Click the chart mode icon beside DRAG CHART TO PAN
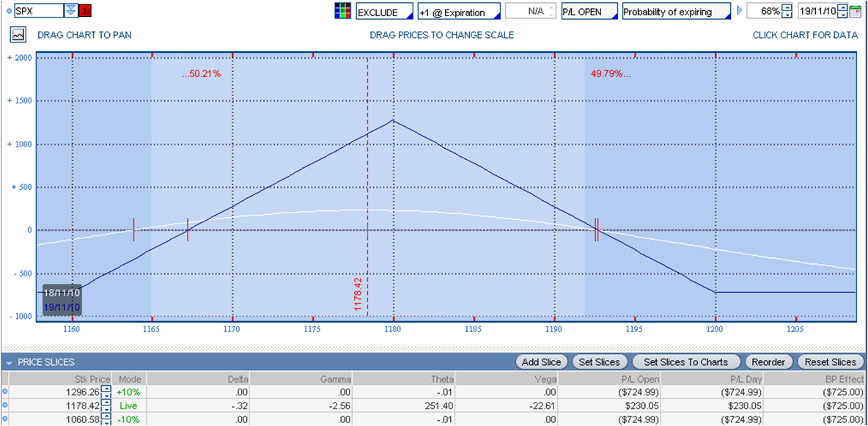Screen dimensions: 868x426 (18, 35)
